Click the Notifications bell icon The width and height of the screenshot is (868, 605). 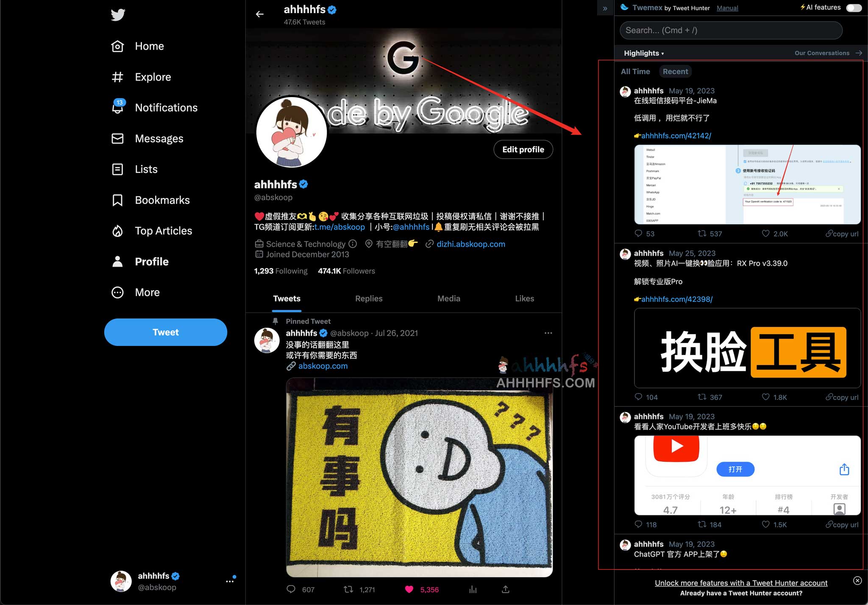[x=118, y=108]
